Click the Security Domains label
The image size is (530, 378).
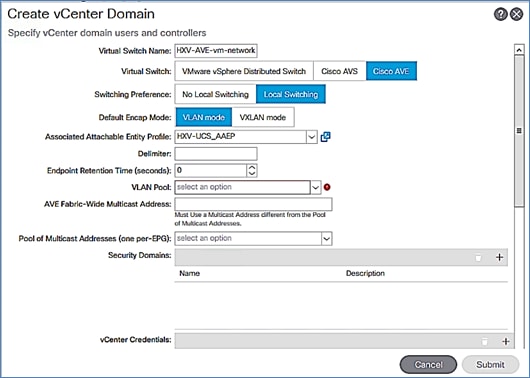(x=140, y=255)
